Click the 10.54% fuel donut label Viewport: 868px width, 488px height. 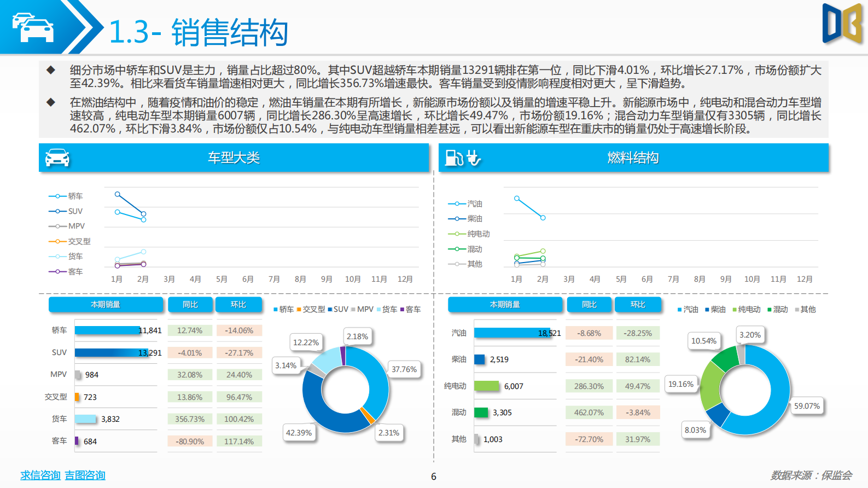[x=703, y=341]
